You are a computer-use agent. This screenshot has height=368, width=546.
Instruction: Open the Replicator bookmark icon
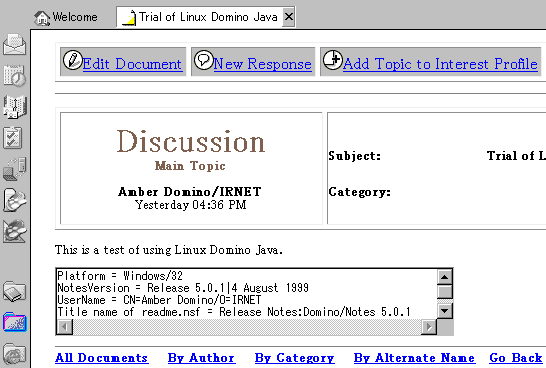coord(14,169)
